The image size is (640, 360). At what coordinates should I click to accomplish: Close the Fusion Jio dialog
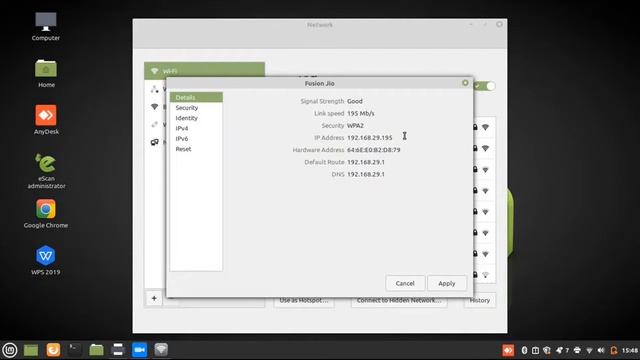pyautogui.click(x=465, y=83)
